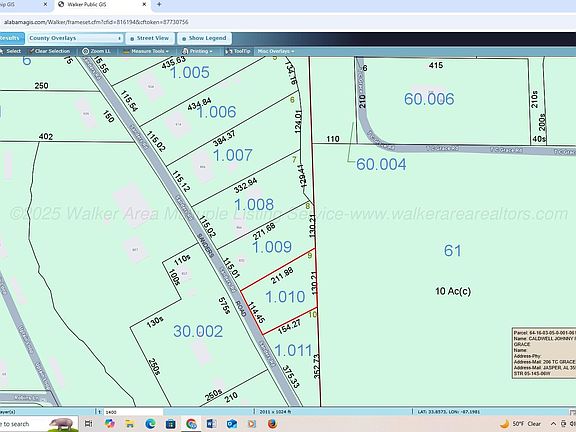Select parcel 1.011 on the map
The width and height of the screenshot is (576, 432).
[293, 350]
